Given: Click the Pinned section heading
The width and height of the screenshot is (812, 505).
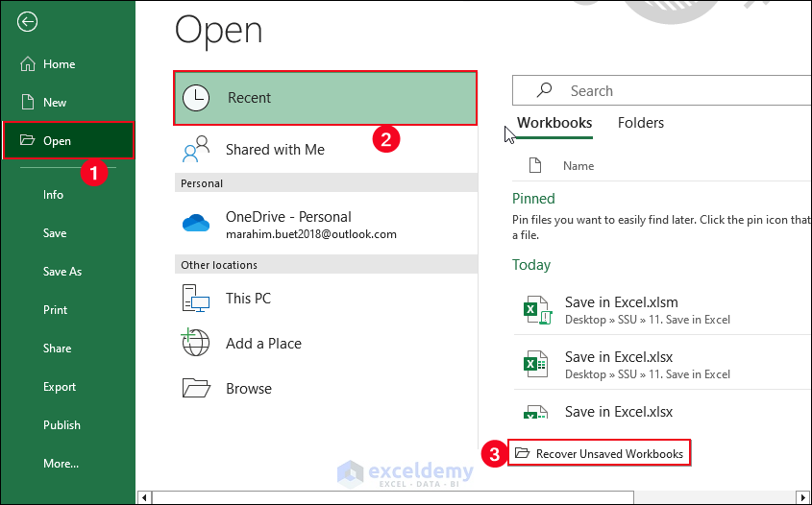Looking at the screenshot, I should [533, 199].
